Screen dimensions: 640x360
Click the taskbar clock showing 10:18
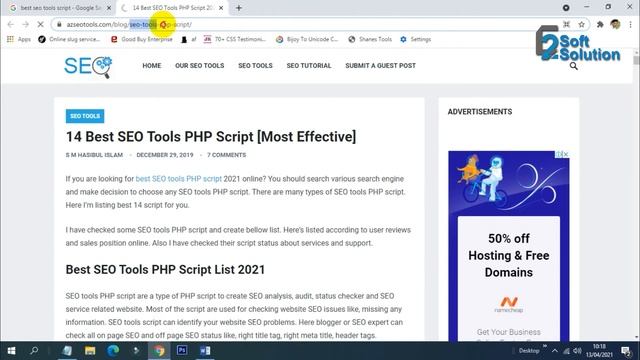pyautogui.click(x=599, y=351)
